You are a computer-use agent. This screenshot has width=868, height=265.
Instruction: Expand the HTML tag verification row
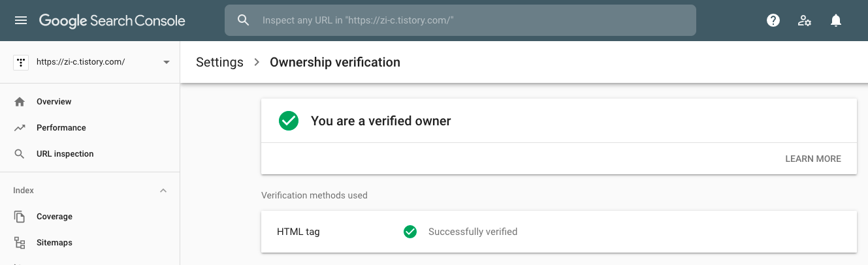(558, 232)
